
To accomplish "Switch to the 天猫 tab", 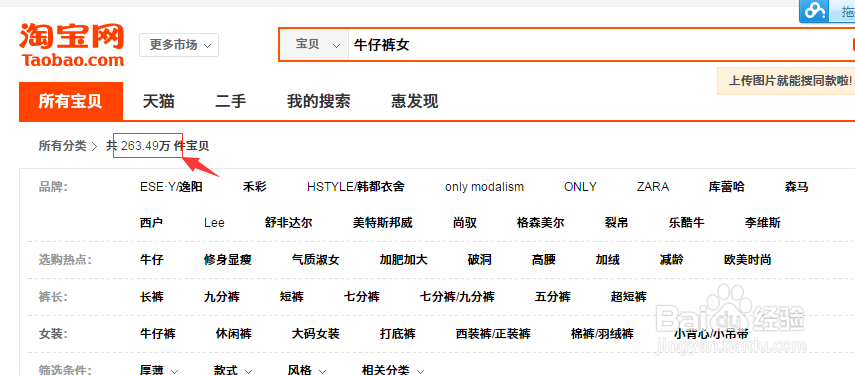I will pos(159,101).
